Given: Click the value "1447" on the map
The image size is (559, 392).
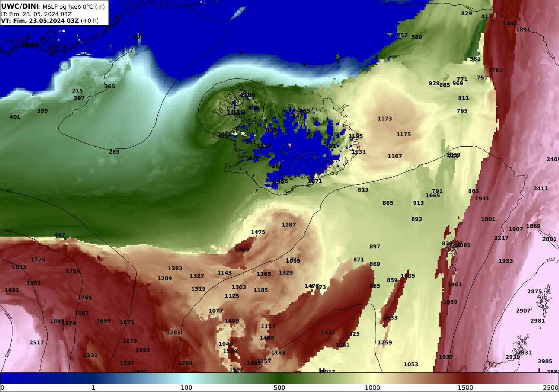Looking at the screenshot, I should tap(510, 24).
